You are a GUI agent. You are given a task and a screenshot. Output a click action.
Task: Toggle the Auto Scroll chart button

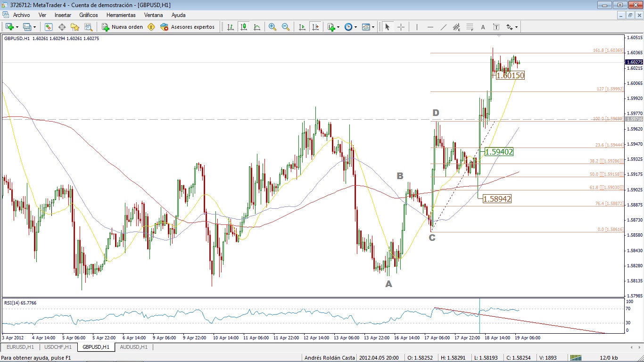tap(302, 27)
